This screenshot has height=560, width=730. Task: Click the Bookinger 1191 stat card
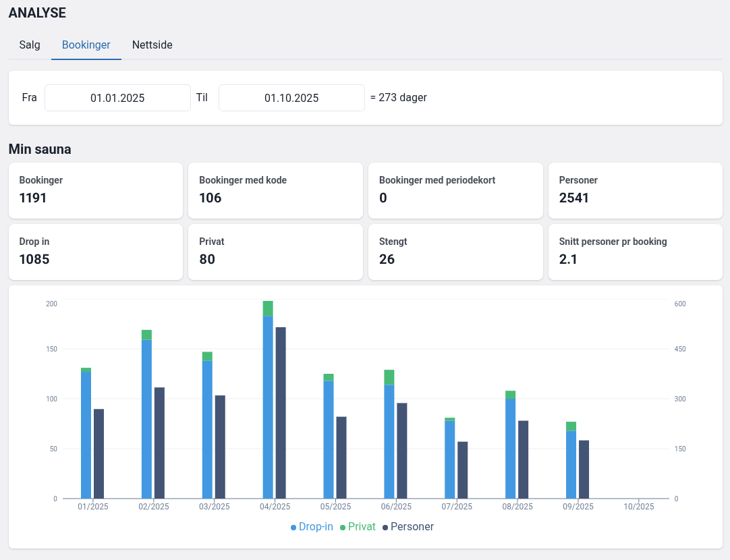[95, 190]
